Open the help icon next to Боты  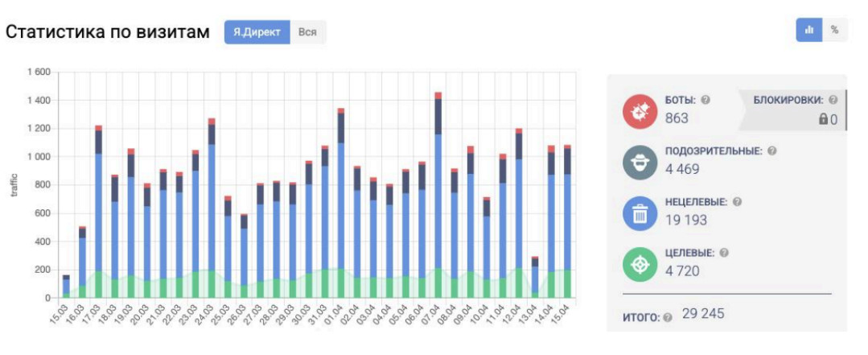coord(706,101)
